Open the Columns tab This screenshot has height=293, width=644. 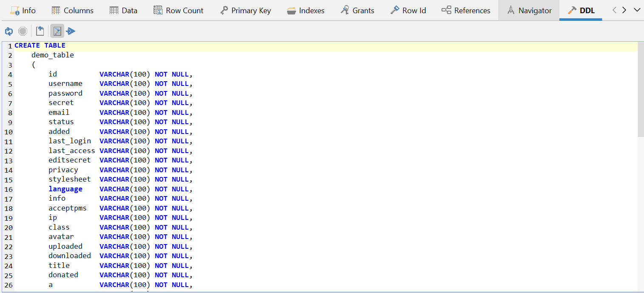[72, 10]
